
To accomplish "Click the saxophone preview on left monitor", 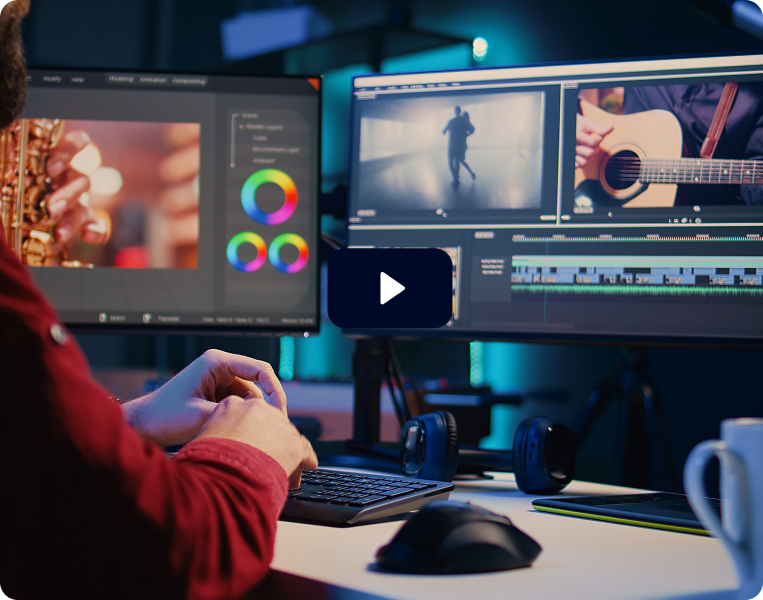I will pyautogui.click(x=100, y=194).
